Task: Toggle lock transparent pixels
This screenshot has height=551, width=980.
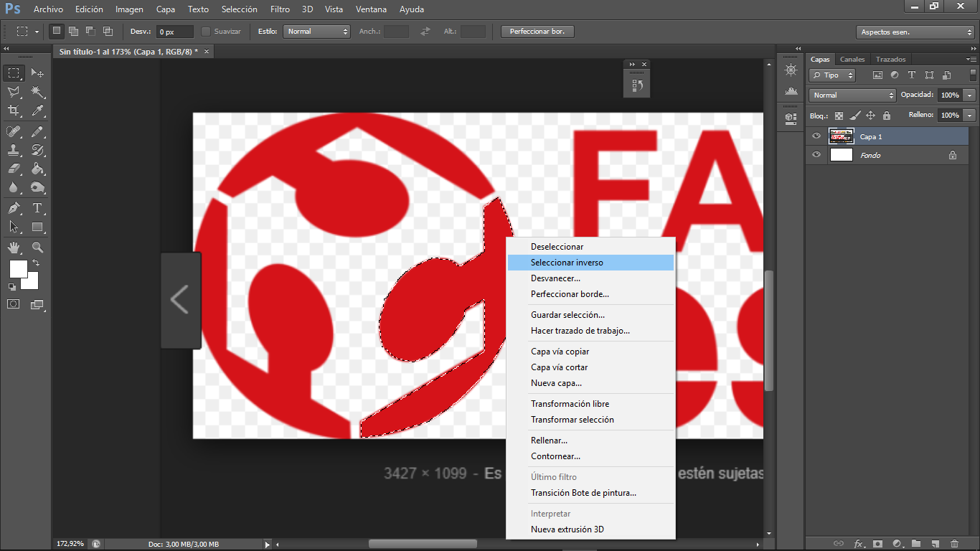Action: [839, 115]
